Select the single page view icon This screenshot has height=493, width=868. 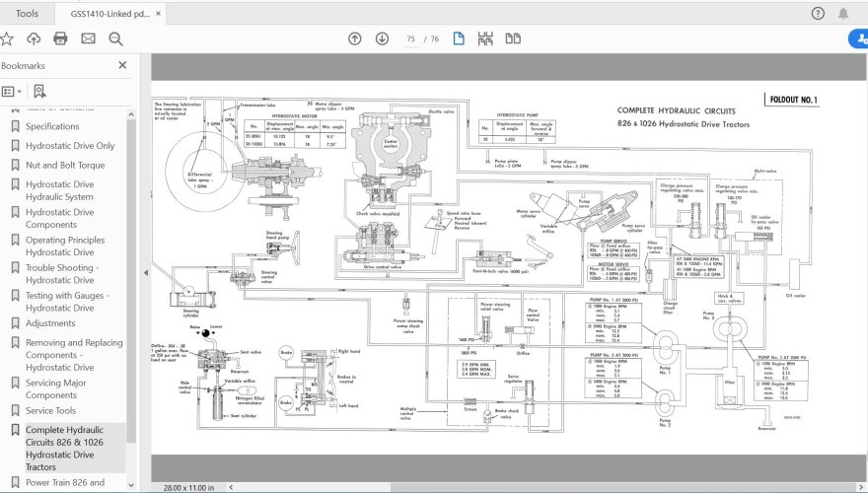pos(459,38)
